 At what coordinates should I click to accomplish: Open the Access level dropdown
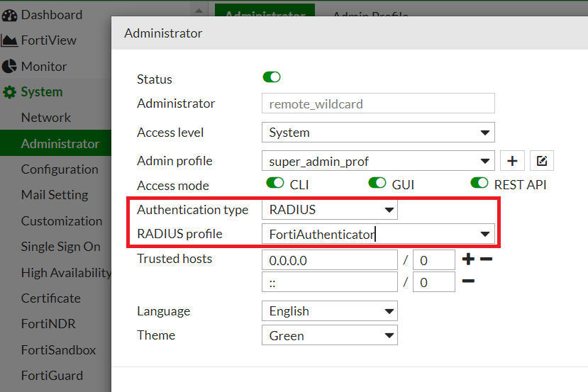(377, 133)
